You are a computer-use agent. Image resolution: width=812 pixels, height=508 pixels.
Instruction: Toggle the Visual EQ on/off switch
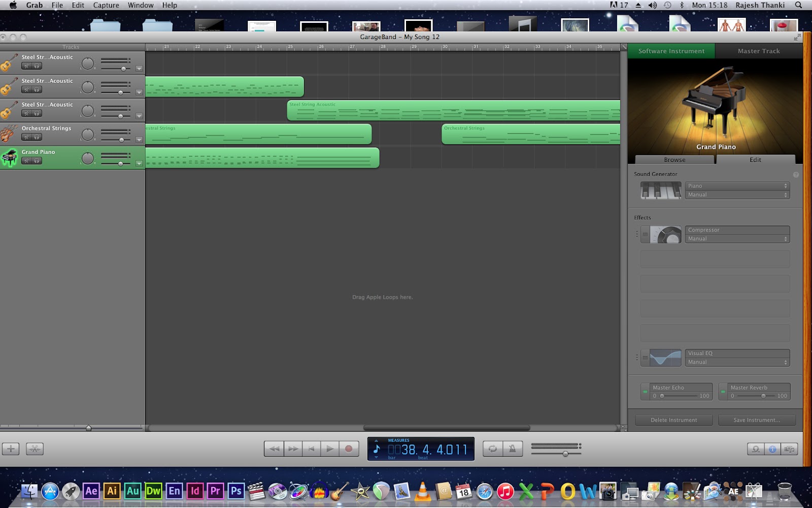[645, 358]
